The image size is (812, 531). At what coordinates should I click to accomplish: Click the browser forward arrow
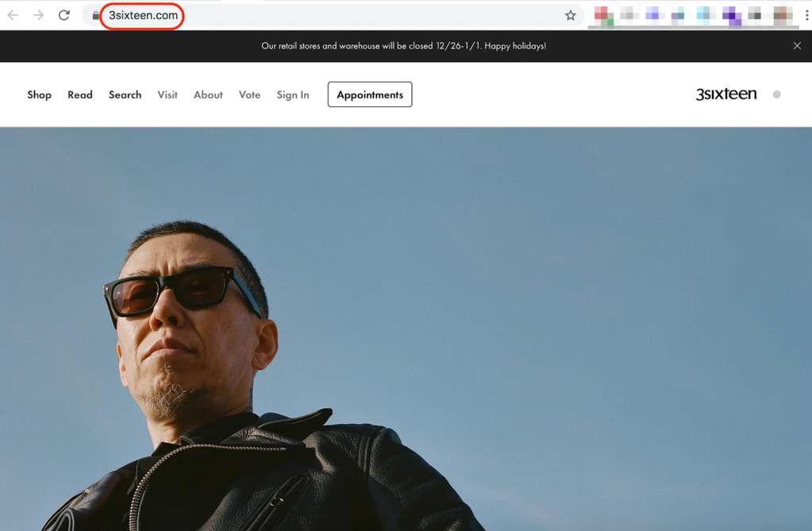click(38, 15)
